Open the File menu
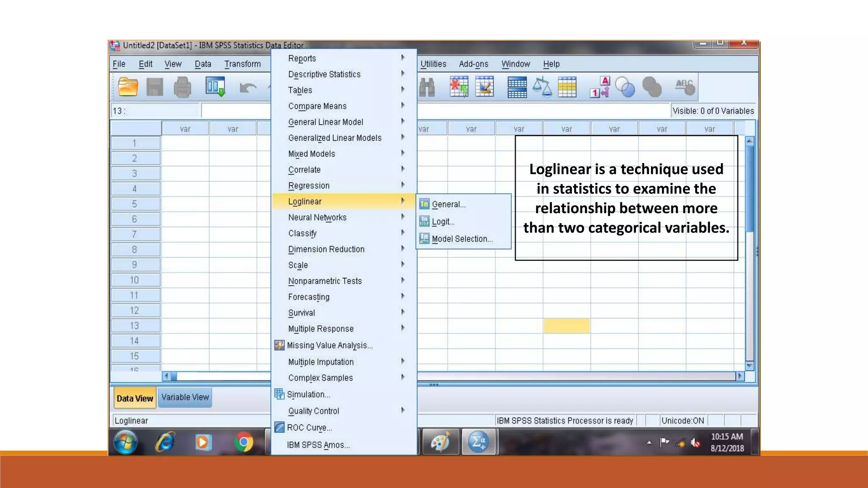Viewport: 868px width, 488px height. point(119,64)
